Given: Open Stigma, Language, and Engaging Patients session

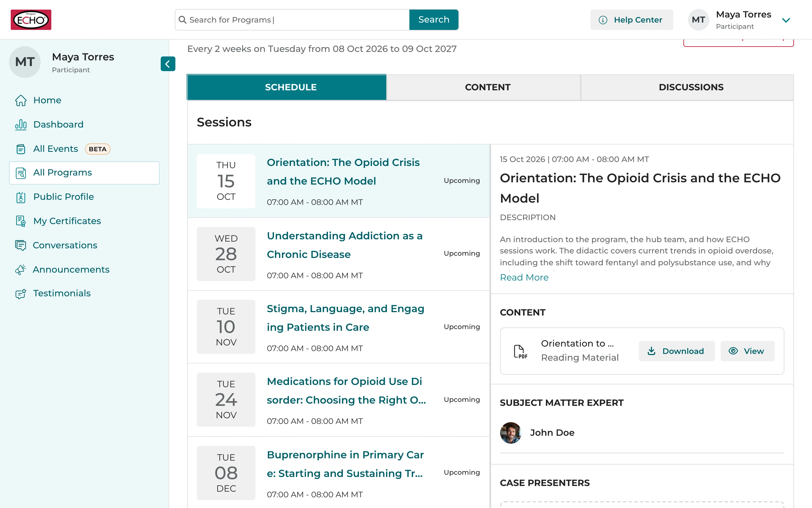Looking at the screenshot, I should tap(339, 327).
